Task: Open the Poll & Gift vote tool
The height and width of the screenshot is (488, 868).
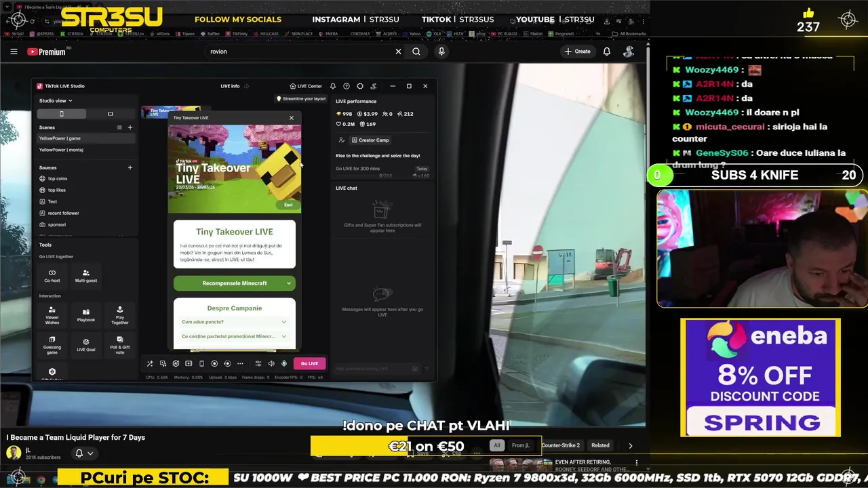Action: click(119, 345)
